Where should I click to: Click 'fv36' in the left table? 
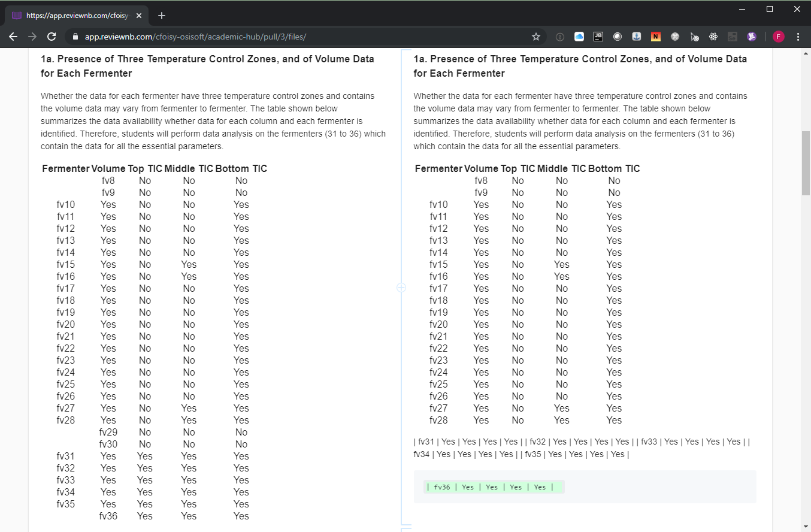pos(108,516)
